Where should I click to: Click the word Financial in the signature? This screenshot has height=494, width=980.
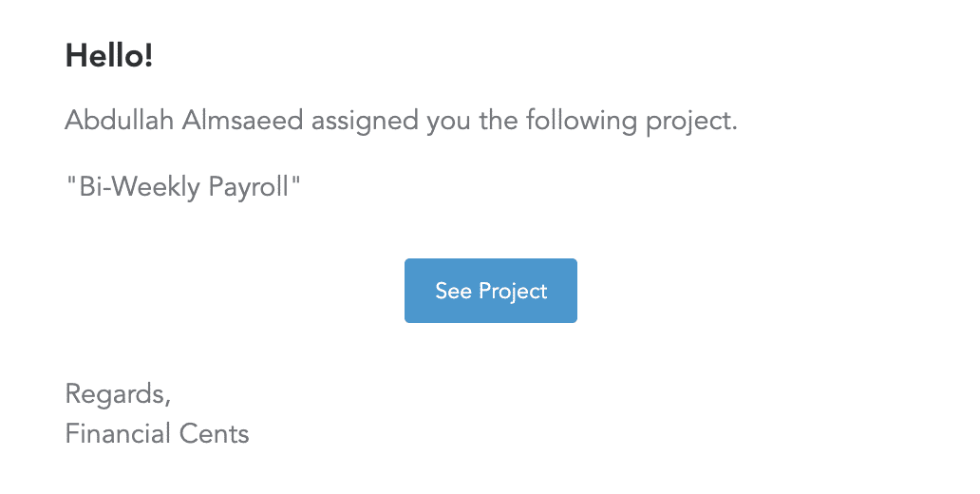point(118,433)
